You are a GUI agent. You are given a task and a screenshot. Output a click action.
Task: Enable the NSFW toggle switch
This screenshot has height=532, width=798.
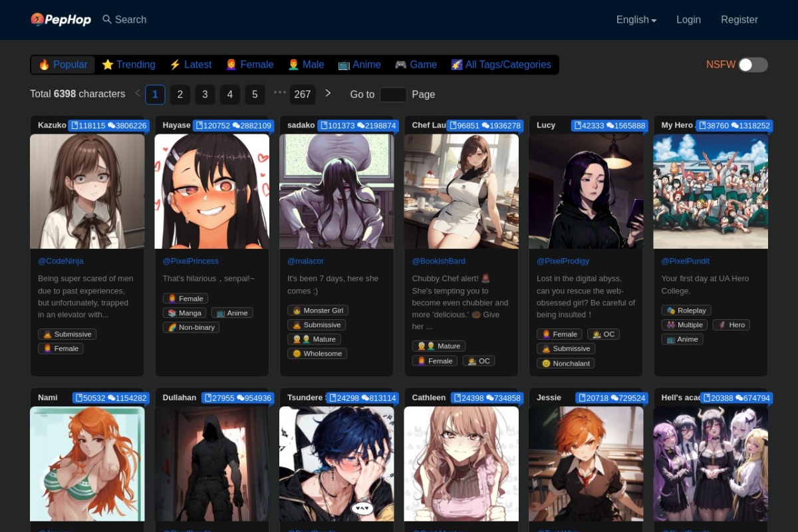[x=753, y=65]
